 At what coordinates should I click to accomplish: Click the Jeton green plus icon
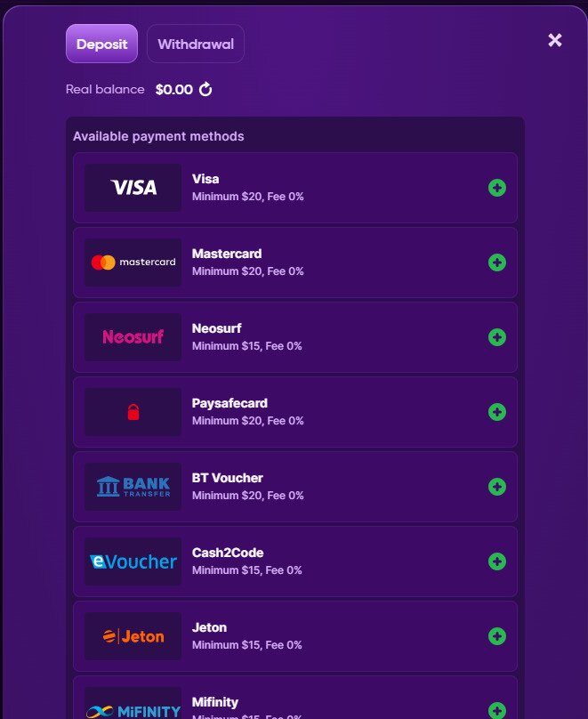496,636
